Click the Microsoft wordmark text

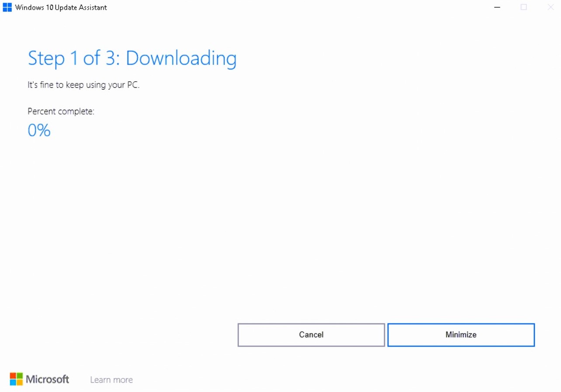point(47,379)
